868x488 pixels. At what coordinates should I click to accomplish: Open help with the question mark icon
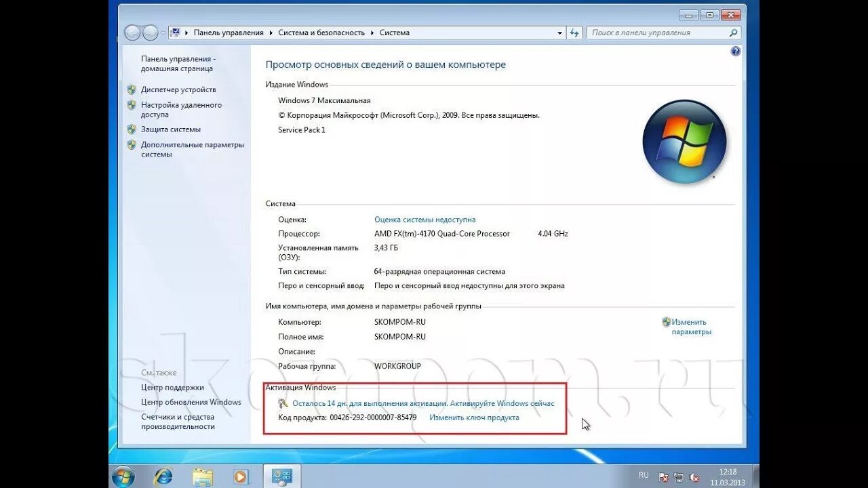tap(736, 52)
